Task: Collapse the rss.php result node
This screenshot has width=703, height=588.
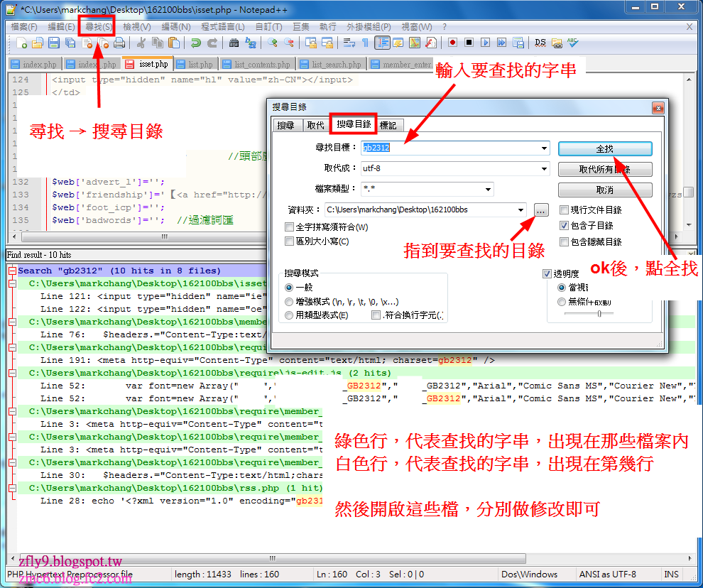Action: coord(13,488)
